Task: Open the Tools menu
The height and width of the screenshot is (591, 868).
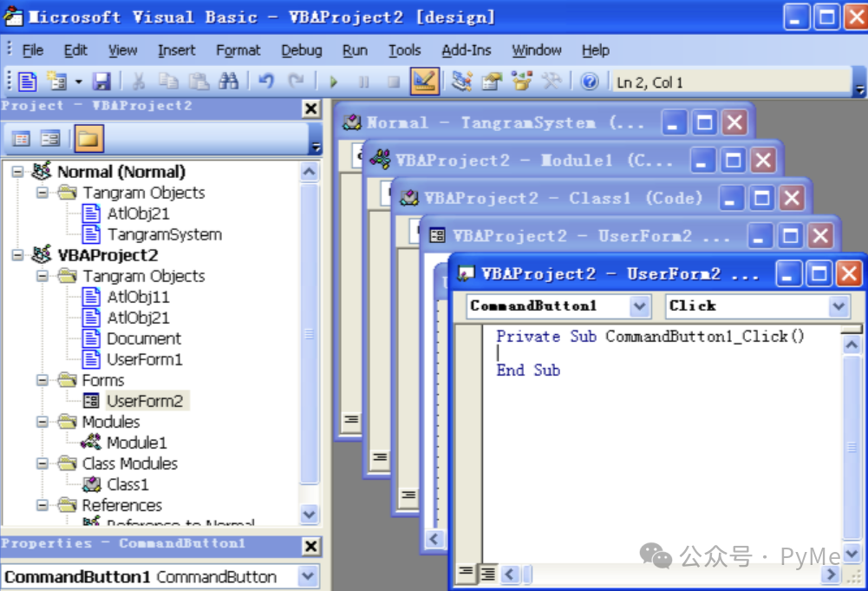Action: point(404,50)
